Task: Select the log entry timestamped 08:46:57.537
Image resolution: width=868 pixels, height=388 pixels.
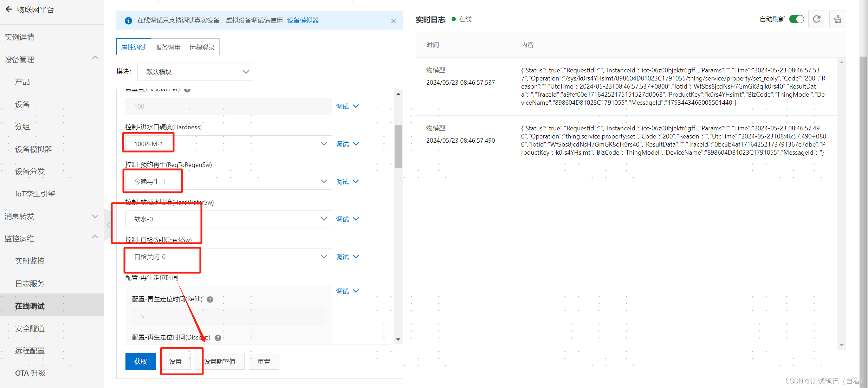Action: tap(627, 86)
